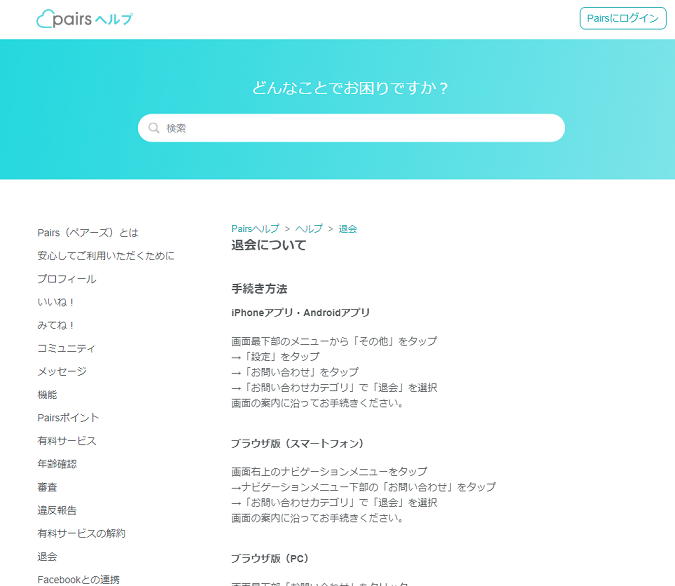This screenshot has height=586, width=675.
Task: Open 機能 category
Action: pos(47,395)
